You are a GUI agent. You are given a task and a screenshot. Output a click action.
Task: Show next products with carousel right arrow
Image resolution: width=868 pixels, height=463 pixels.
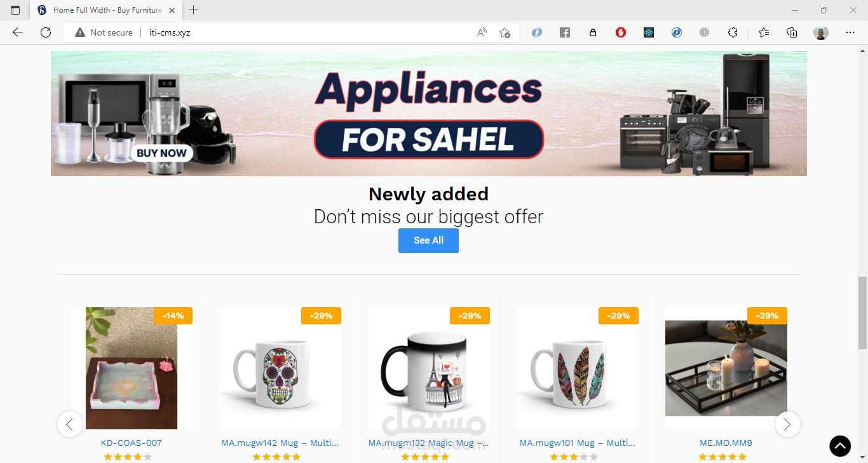[787, 424]
